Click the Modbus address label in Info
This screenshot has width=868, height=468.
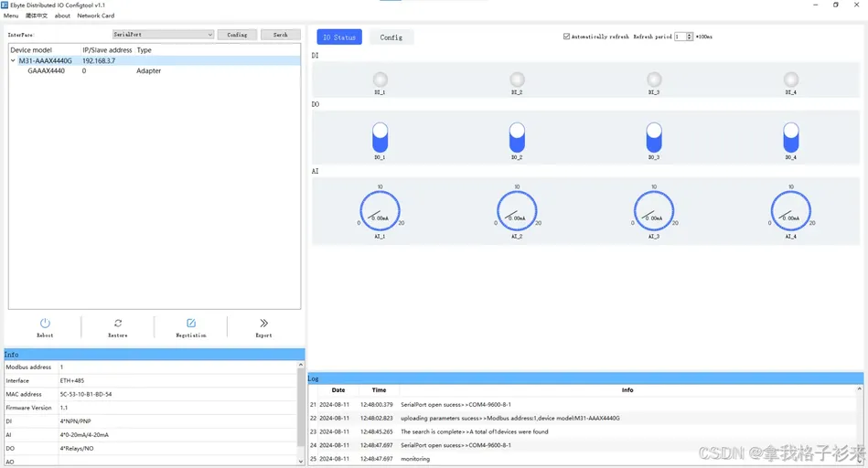(x=28, y=367)
